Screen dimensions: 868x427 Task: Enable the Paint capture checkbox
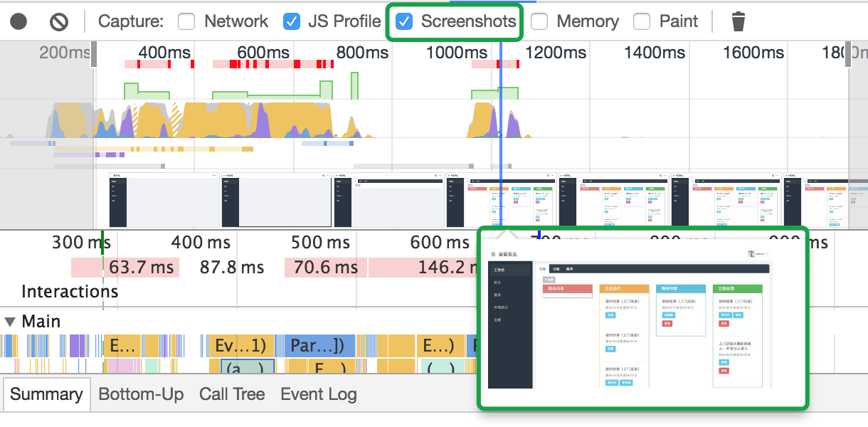click(x=642, y=21)
